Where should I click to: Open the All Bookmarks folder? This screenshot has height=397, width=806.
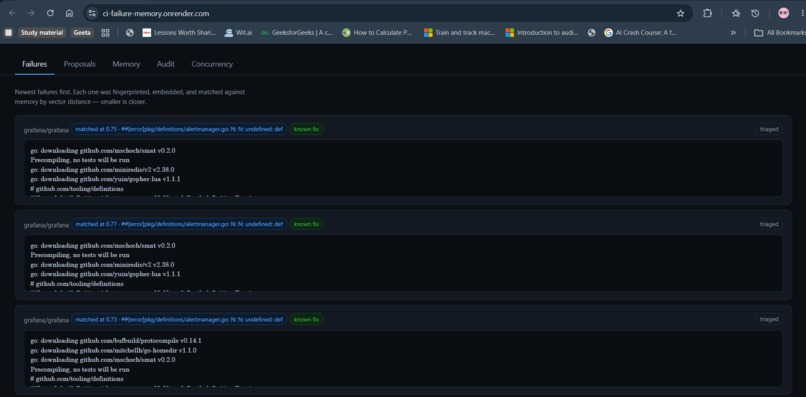pos(780,32)
